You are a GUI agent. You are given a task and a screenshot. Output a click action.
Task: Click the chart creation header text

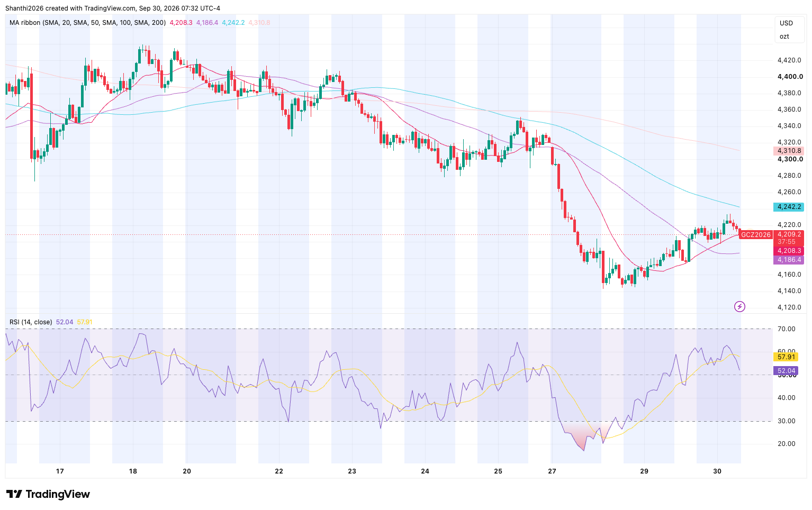[113, 8]
